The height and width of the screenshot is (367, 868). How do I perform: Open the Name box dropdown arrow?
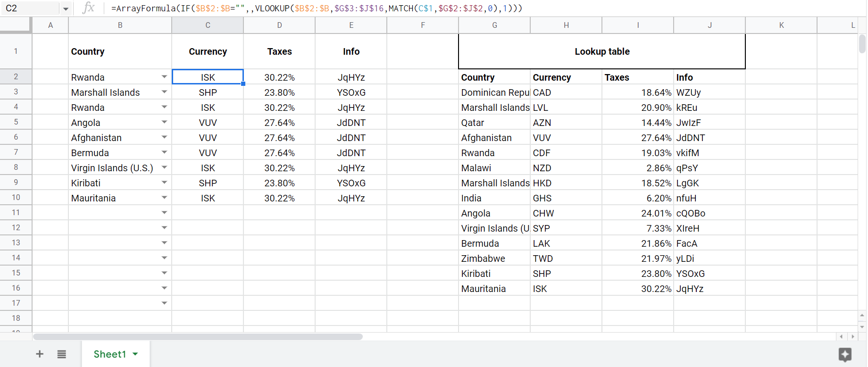66,8
